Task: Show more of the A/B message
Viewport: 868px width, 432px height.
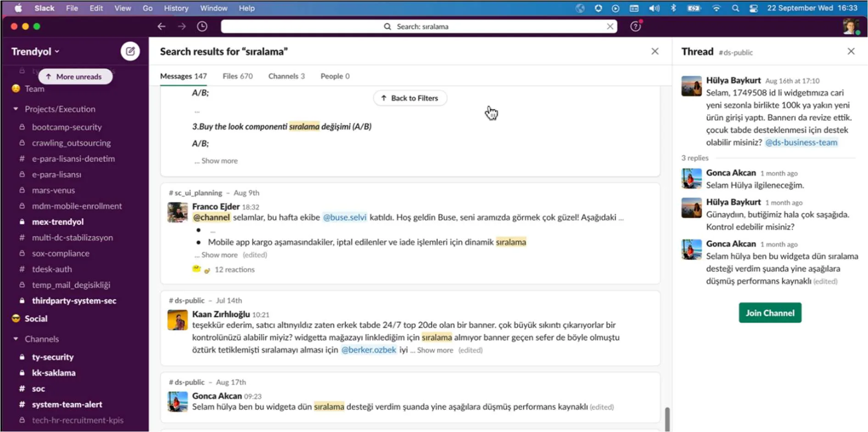Action: point(219,161)
